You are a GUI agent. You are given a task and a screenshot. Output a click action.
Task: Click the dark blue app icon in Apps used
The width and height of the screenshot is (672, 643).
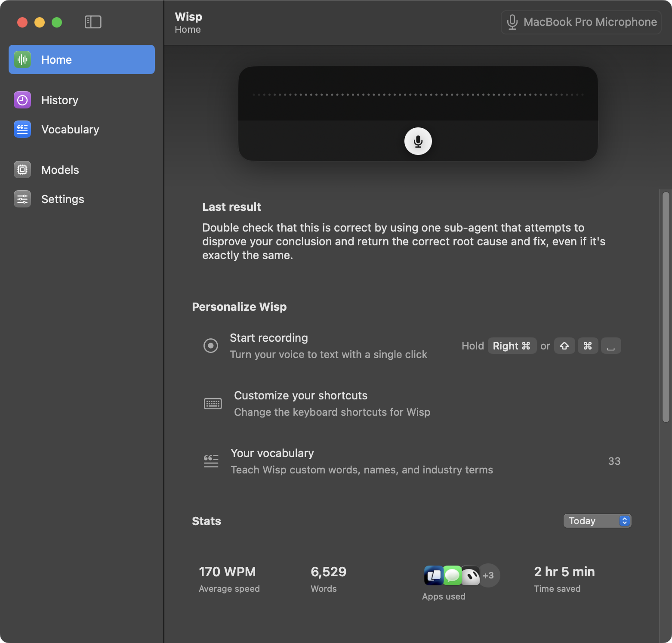434,575
